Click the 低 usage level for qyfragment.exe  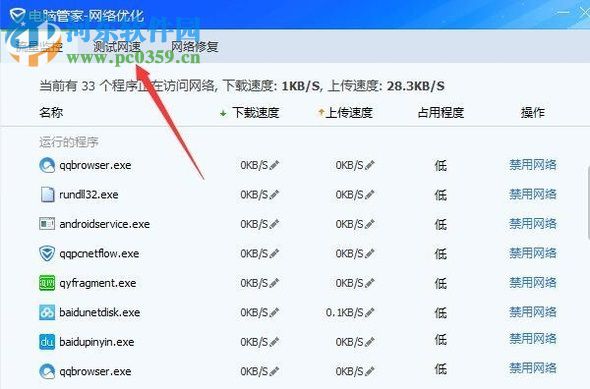[x=441, y=283]
